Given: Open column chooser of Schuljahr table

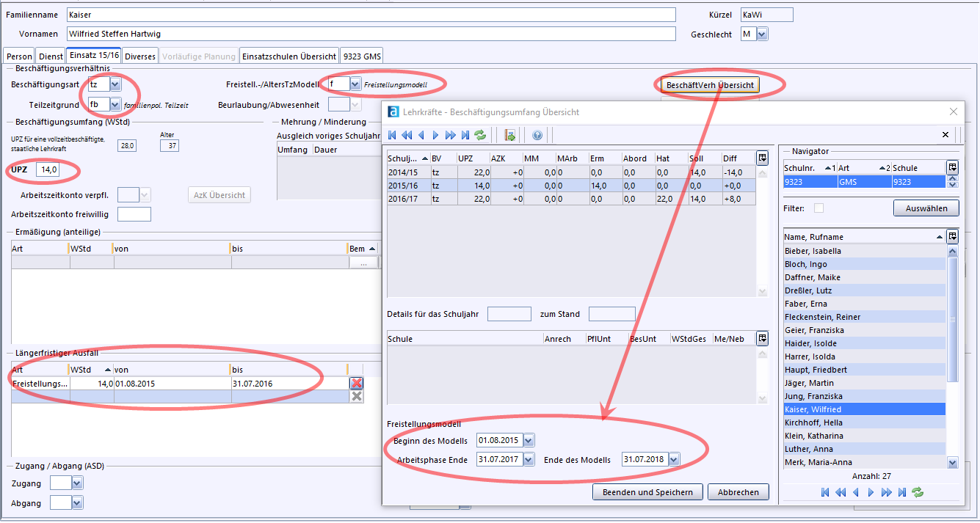Looking at the screenshot, I should pos(763,158).
